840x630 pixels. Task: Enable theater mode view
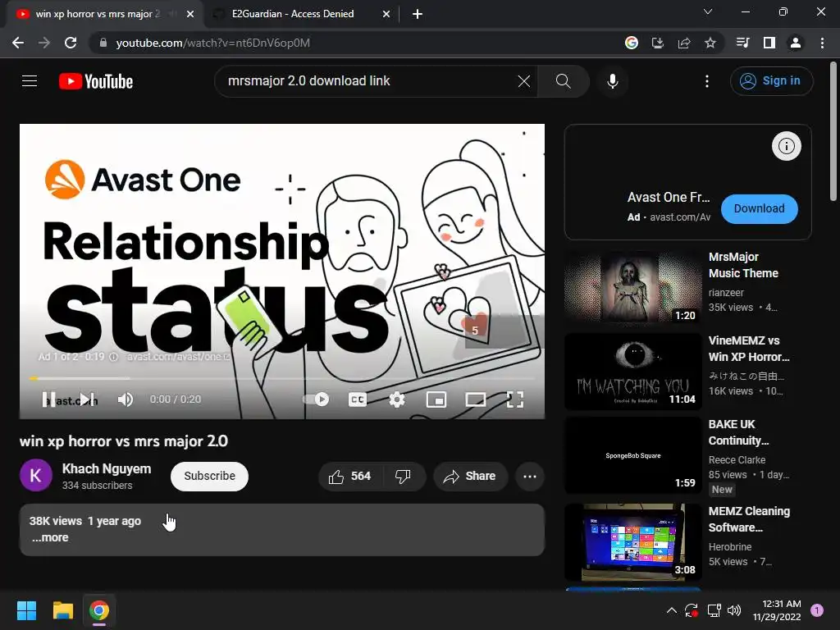coord(476,399)
